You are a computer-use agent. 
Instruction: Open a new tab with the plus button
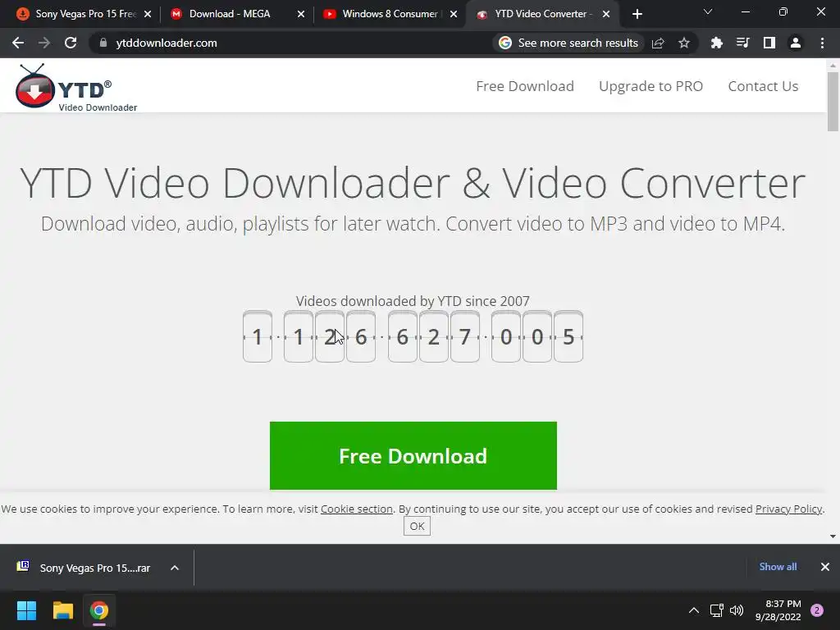click(x=637, y=15)
